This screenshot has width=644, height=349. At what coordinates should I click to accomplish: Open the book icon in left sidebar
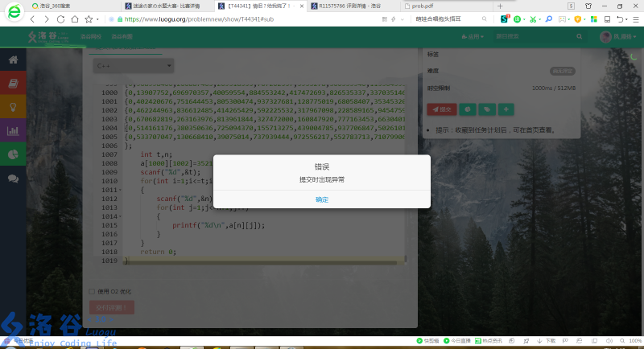[x=13, y=84]
